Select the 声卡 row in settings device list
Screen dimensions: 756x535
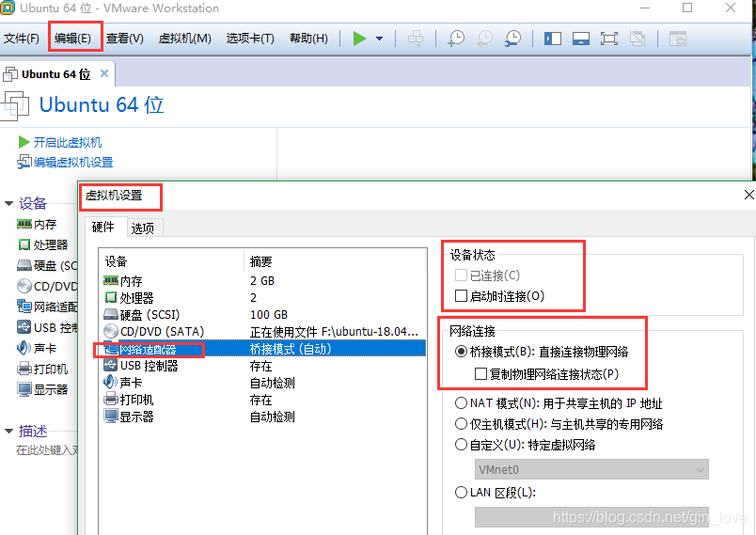[x=262, y=383]
